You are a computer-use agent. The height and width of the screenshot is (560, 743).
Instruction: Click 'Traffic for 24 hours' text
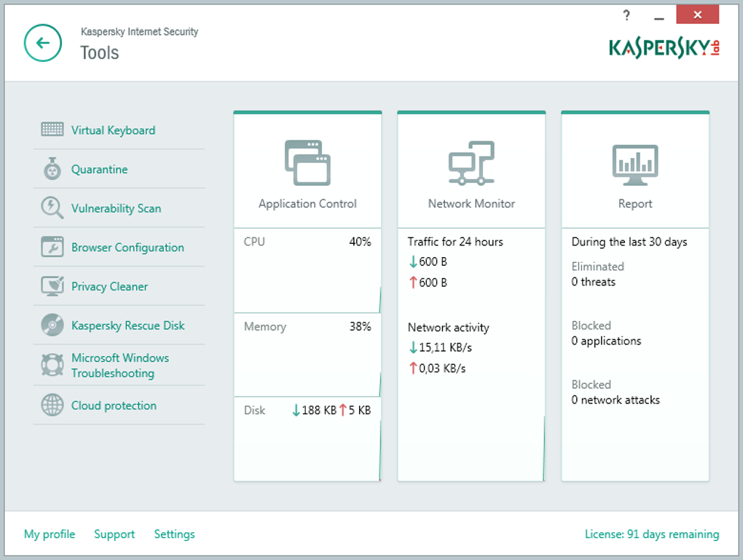(x=455, y=242)
